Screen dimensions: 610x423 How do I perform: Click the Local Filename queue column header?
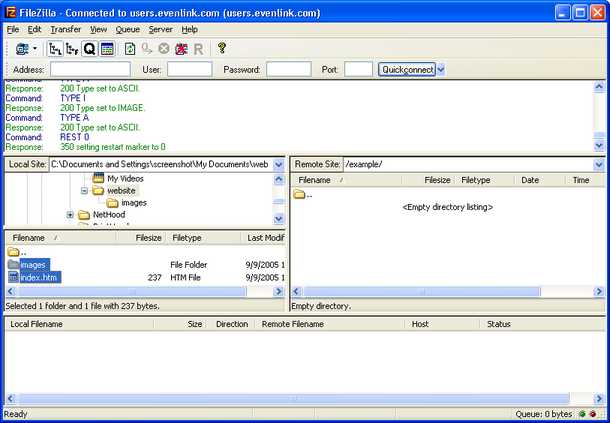[x=80, y=324]
